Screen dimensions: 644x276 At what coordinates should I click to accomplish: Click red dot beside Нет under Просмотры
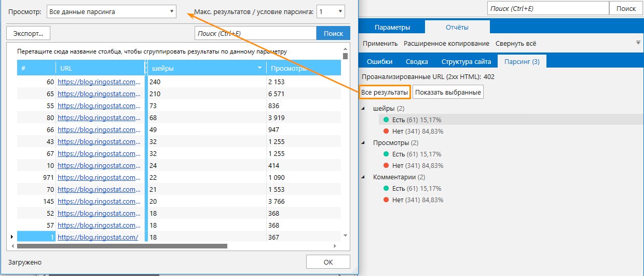386,166
